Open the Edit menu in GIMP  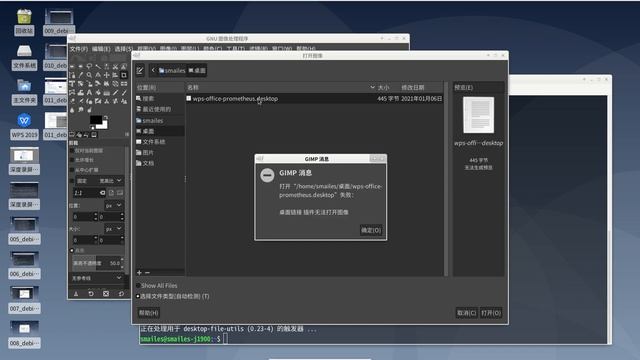pyautogui.click(x=100, y=49)
